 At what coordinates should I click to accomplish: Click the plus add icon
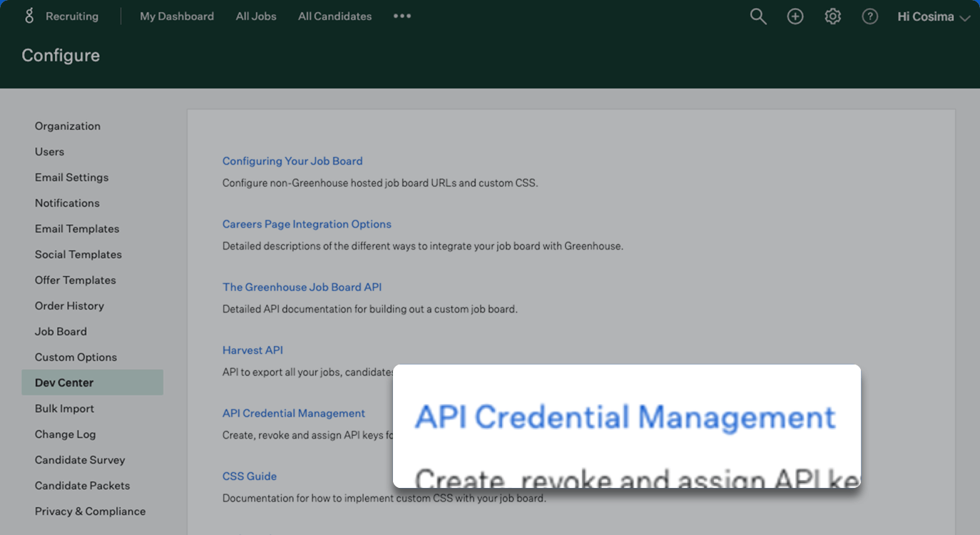[x=795, y=16]
